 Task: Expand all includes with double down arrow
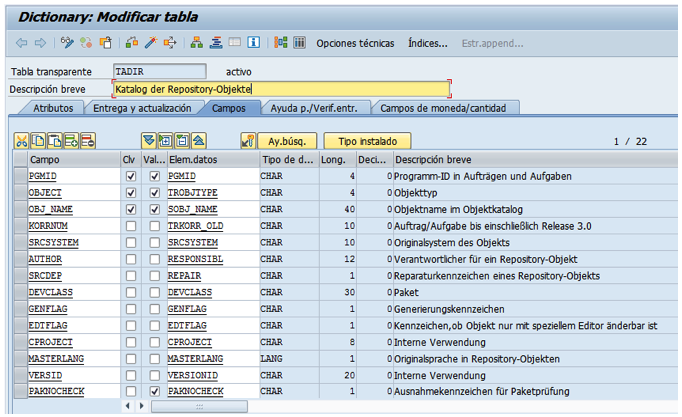[x=149, y=141]
